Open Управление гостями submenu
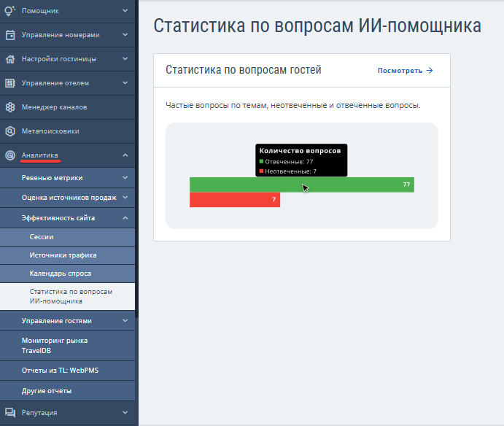 coord(68,321)
